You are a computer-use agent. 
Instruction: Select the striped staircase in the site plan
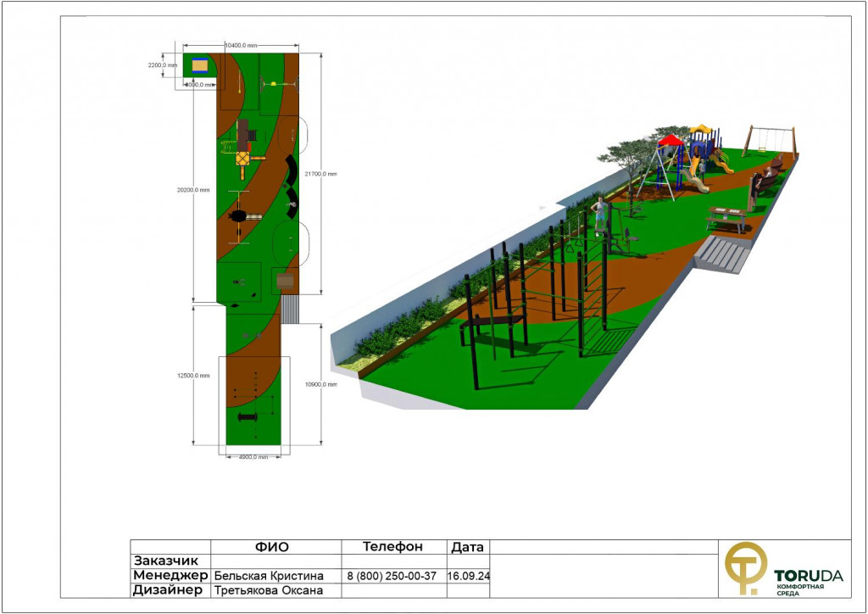pyautogui.click(x=291, y=309)
